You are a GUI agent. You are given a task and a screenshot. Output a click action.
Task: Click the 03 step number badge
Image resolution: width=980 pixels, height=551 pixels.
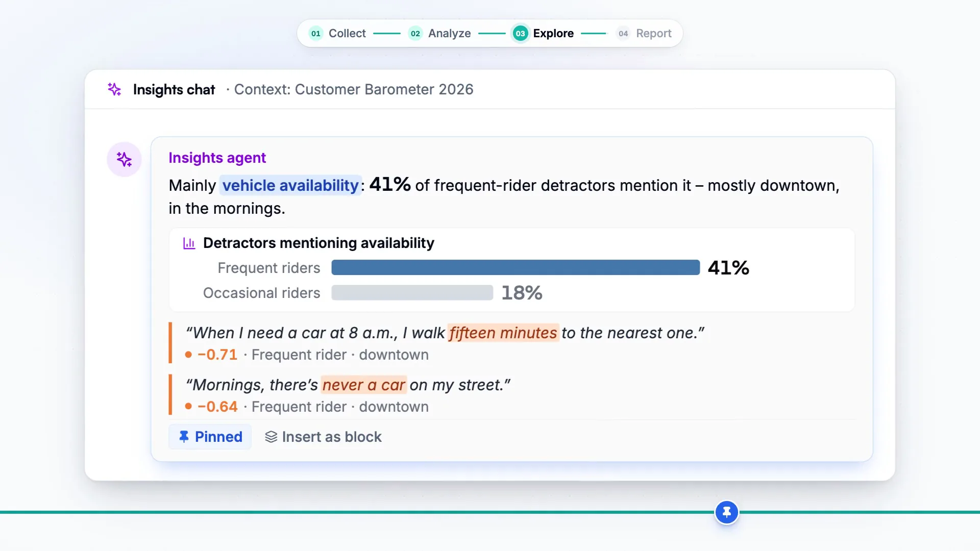click(x=520, y=34)
